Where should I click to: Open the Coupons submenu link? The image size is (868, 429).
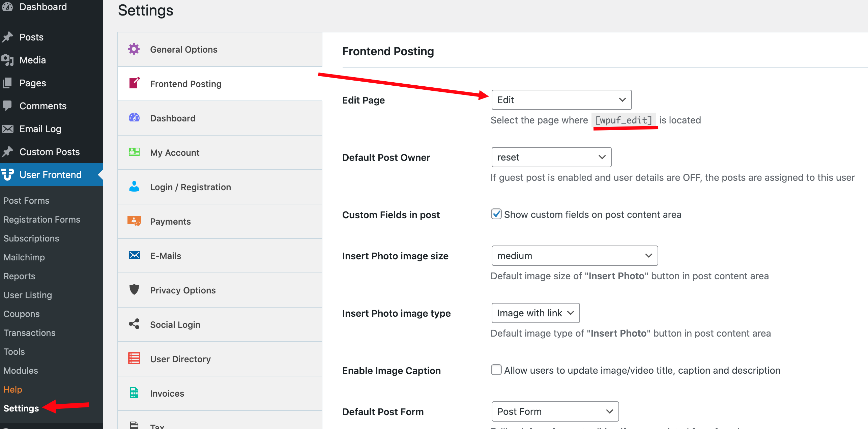pos(22,314)
